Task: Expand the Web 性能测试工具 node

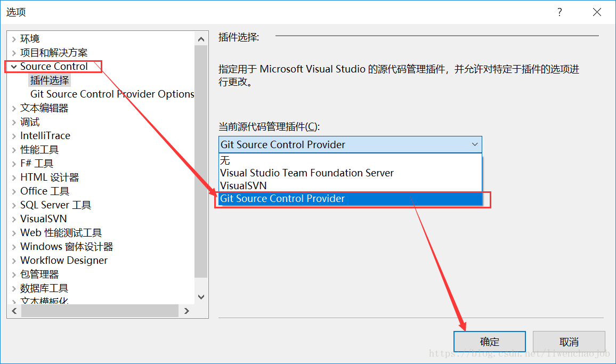Action: [14, 233]
